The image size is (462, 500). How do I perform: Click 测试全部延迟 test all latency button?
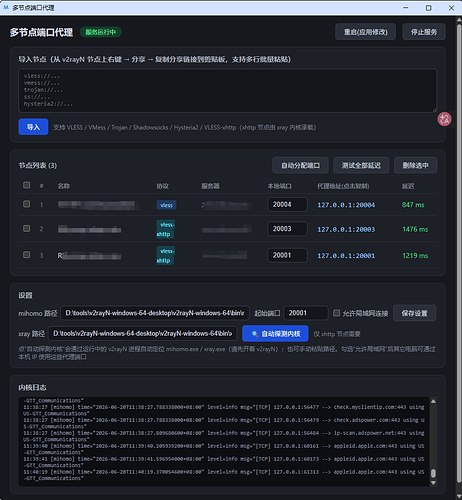361,165
